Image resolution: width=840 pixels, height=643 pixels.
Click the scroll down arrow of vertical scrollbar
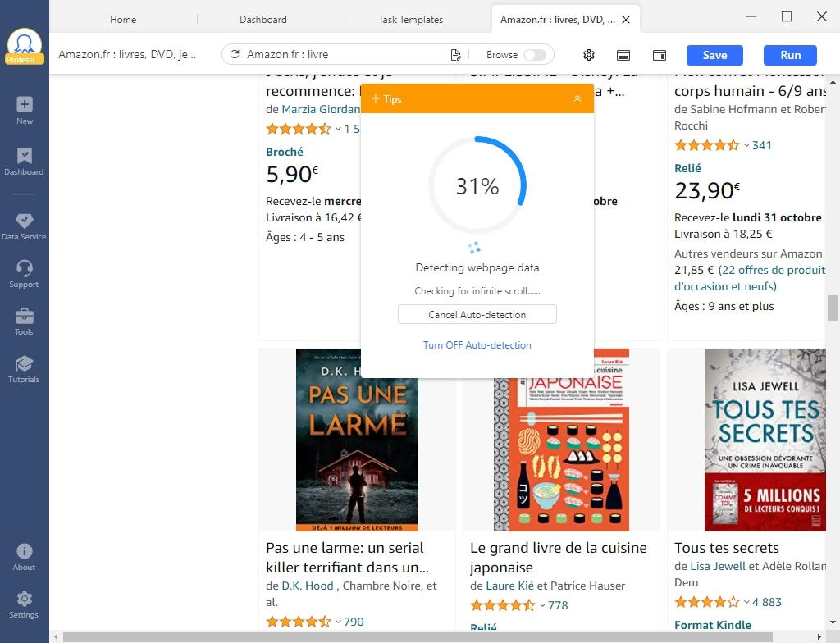point(833,622)
